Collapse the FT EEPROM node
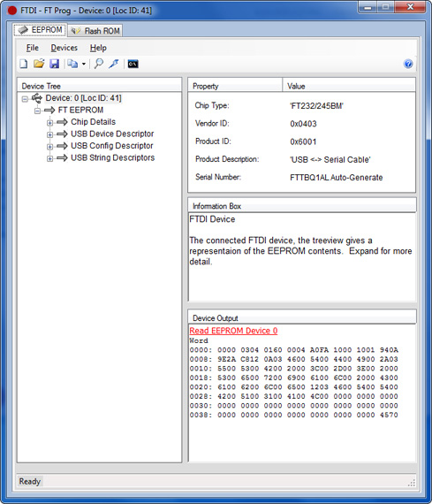Image resolution: width=432 pixels, height=504 pixels. coord(38,111)
